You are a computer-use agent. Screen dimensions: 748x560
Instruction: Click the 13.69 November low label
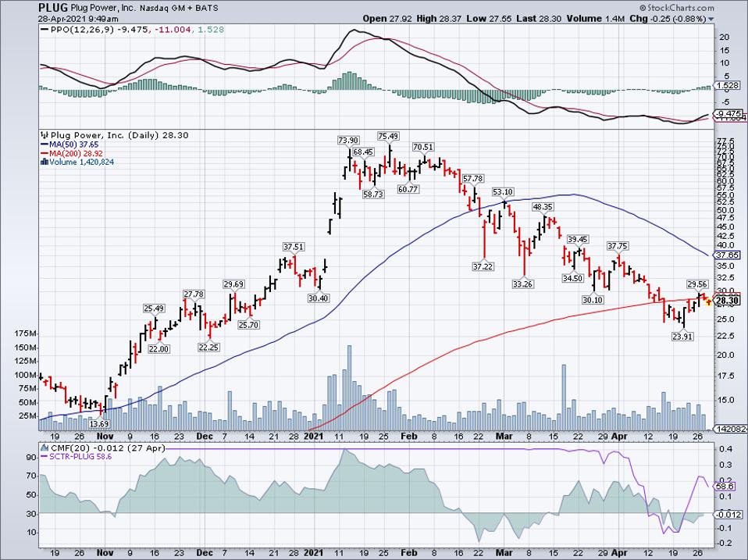(99, 423)
